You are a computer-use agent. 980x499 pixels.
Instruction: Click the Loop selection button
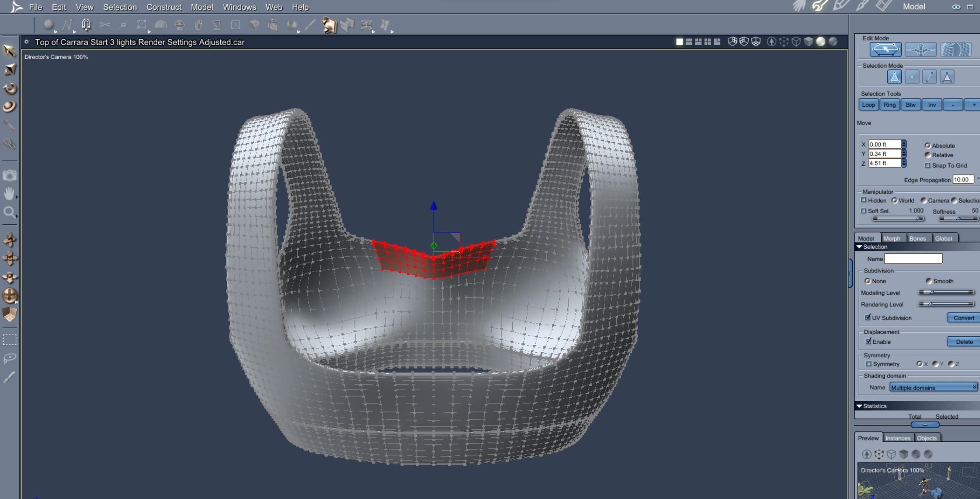[868, 105]
